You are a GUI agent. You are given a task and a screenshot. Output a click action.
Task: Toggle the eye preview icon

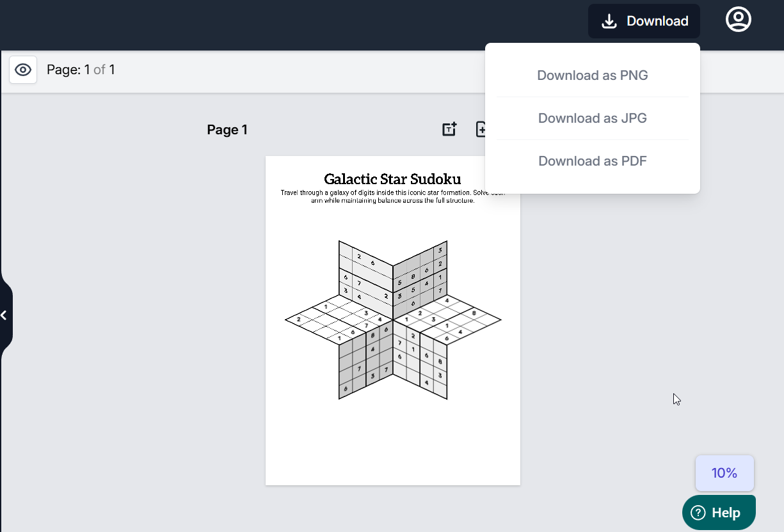click(x=23, y=70)
